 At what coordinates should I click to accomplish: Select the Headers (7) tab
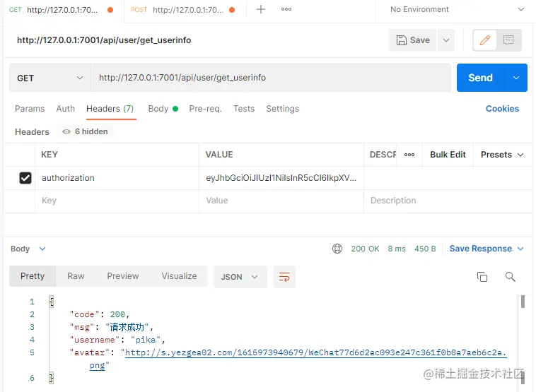pos(110,109)
